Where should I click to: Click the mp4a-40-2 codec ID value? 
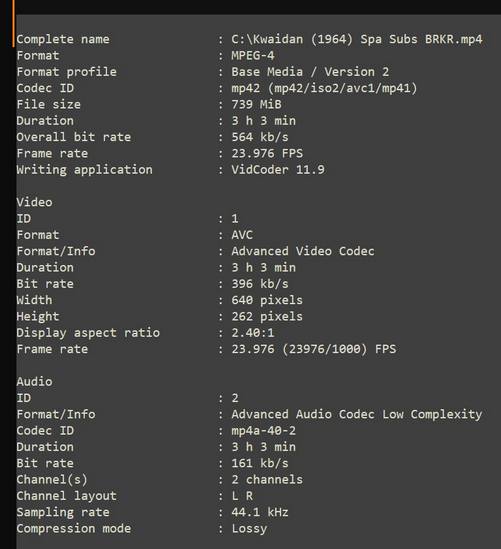click(x=264, y=430)
